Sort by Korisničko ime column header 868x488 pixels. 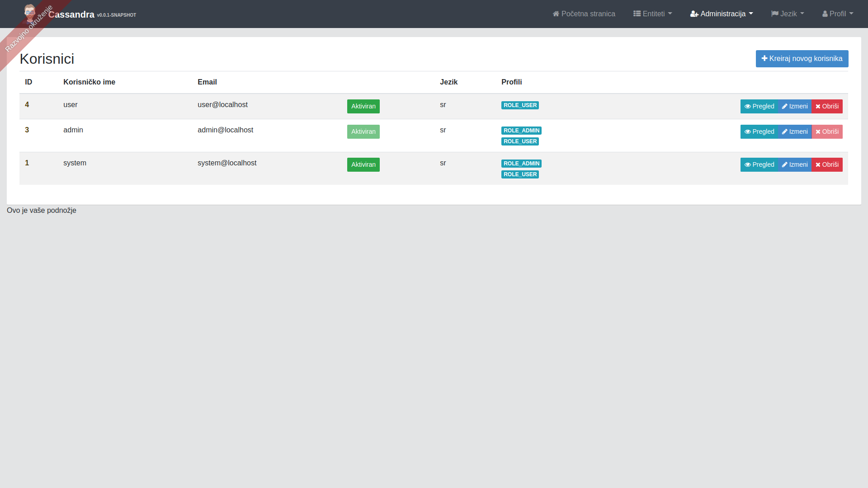(x=89, y=82)
